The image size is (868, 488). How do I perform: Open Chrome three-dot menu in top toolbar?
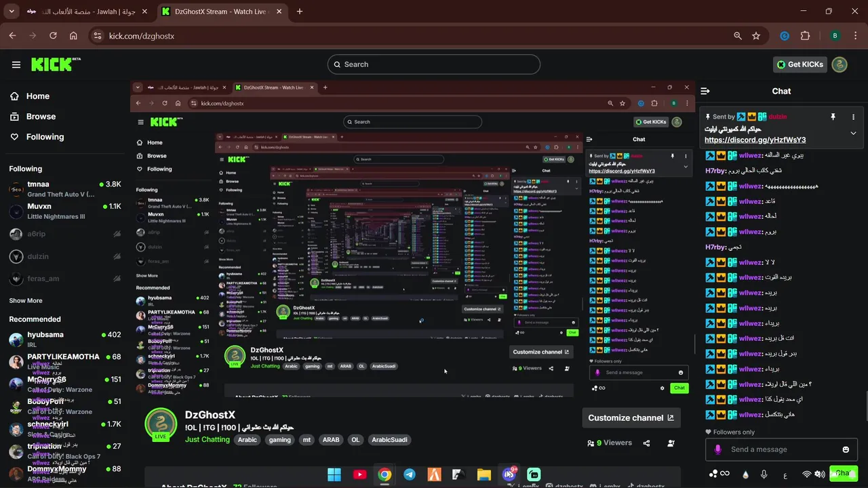(855, 36)
